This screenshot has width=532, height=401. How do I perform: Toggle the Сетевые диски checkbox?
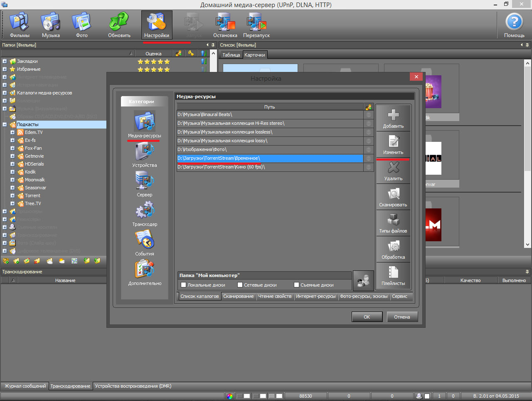(x=240, y=285)
